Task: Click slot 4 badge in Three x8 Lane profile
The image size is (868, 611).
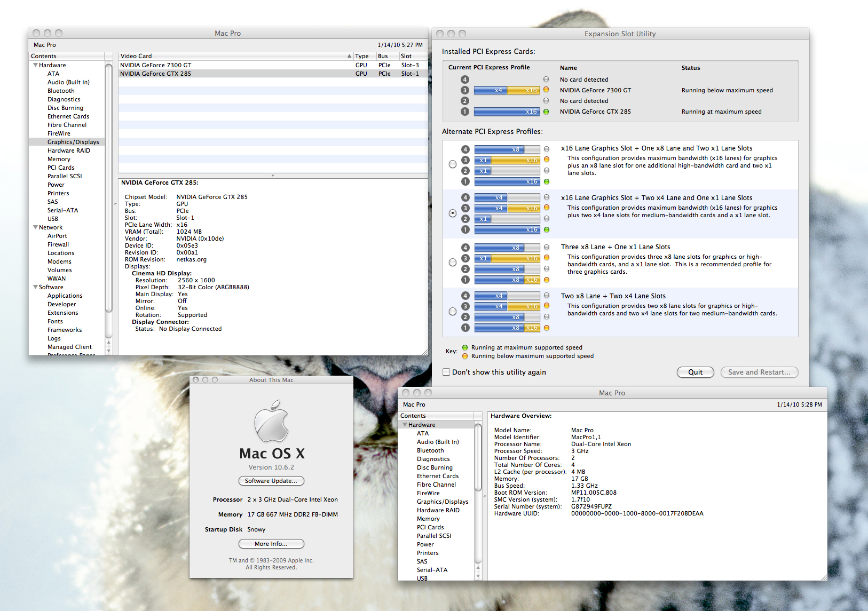Action: click(x=465, y=248)
